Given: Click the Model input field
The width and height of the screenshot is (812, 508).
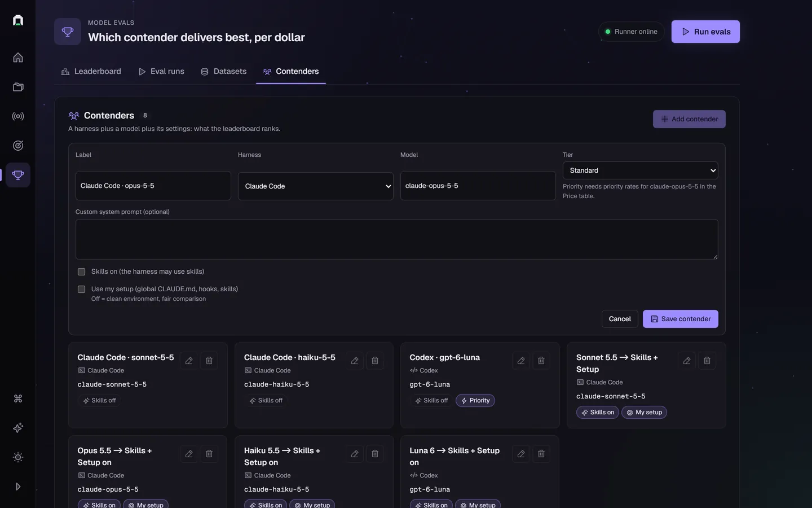Looking at the screenshot, I should point(478,186).
